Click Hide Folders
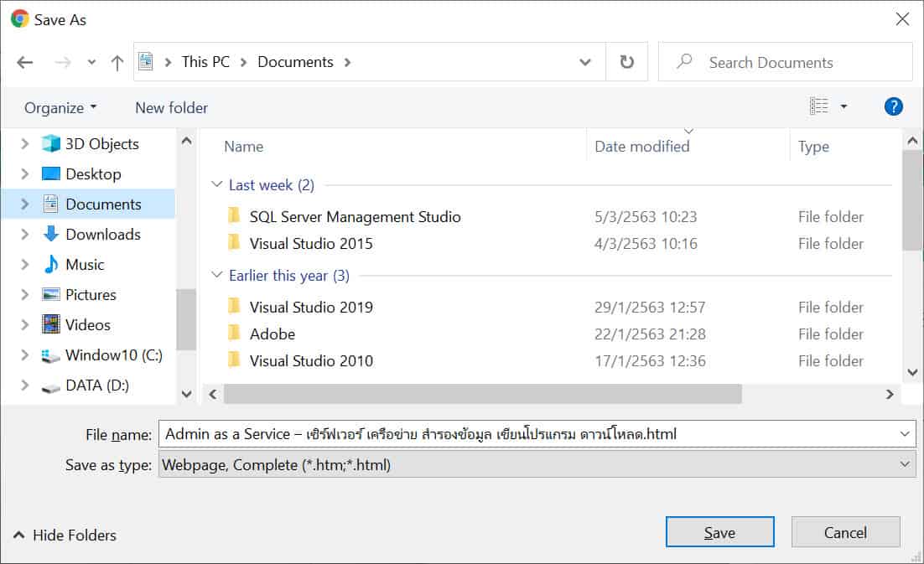Image resolution: width=924 pixels, height=564 pixels. pos(65,535)
